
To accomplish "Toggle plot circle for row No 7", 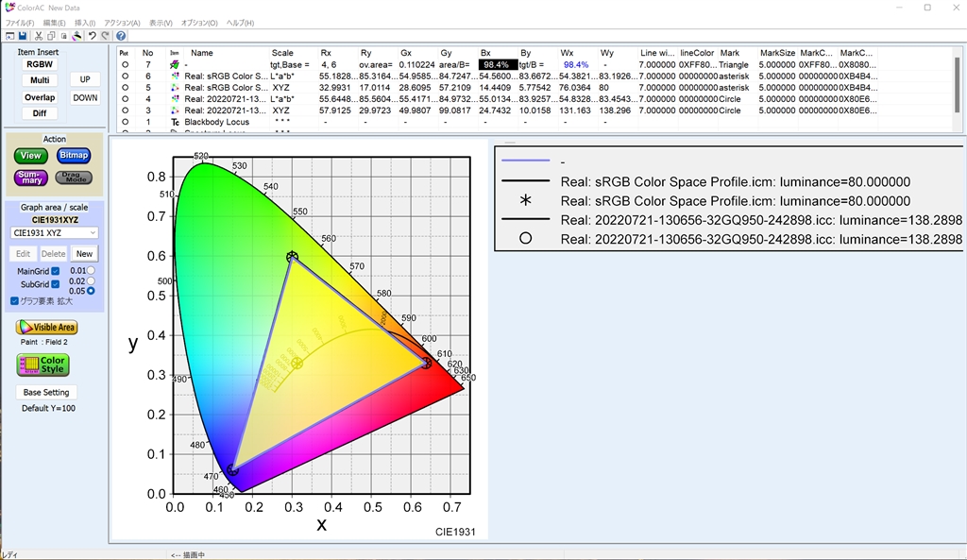I will (125, 65).
